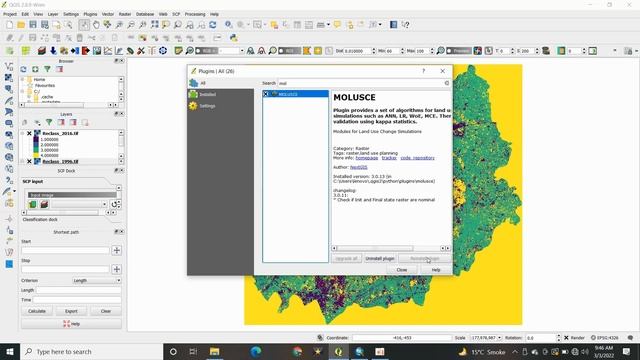640x360 pixels.
Task: Open the Scale dropdown in status bar
Action: pyautogui.click(x=499, y=338)
